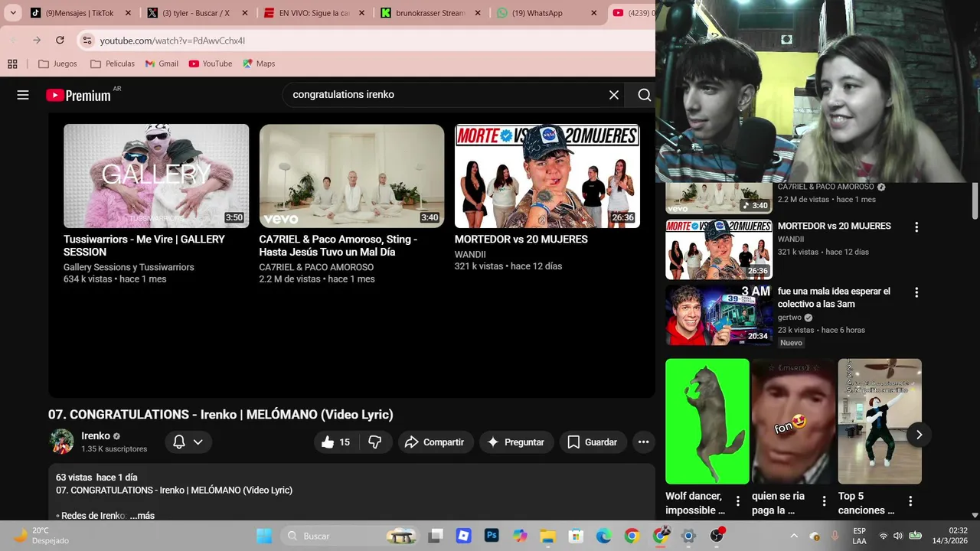
Task: Open the Juegos bookmarks folder
Action: pos(57,64)
